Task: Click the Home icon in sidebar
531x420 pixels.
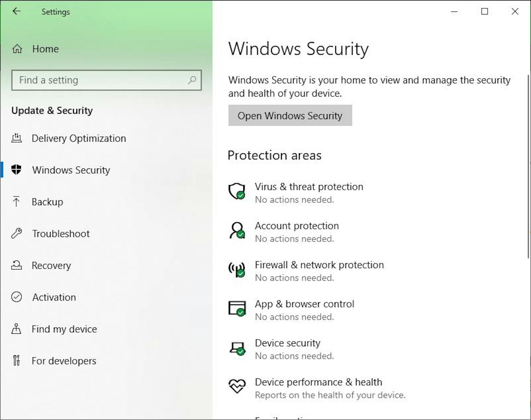Action: (17, 49)
